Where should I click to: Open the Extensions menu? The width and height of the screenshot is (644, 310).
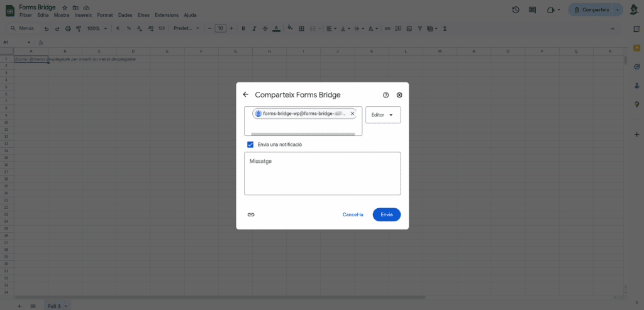point(167,15)
